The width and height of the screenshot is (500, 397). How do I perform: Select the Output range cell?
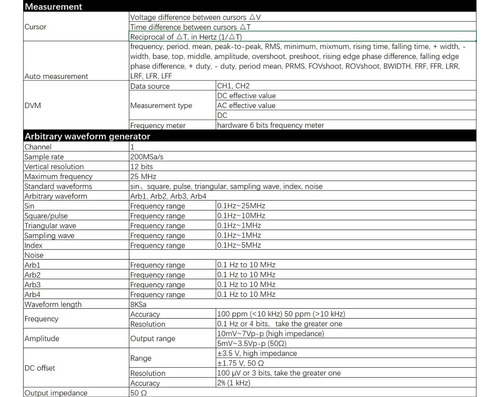[x=172, y=338]
